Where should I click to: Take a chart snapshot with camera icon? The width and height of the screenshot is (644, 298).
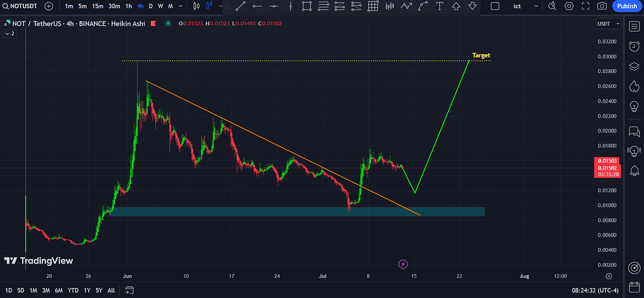tap(602, 6)
